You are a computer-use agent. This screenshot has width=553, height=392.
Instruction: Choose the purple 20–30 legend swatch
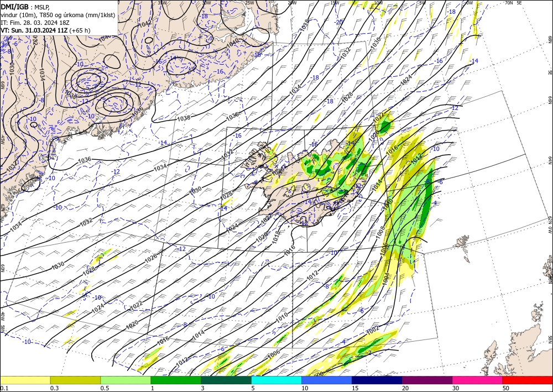pos(427,380)
